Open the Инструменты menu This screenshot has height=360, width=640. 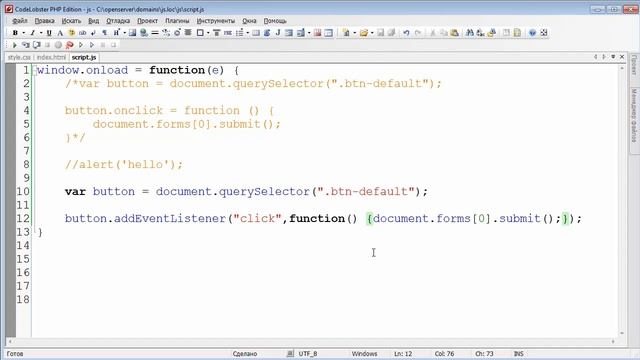216,21
